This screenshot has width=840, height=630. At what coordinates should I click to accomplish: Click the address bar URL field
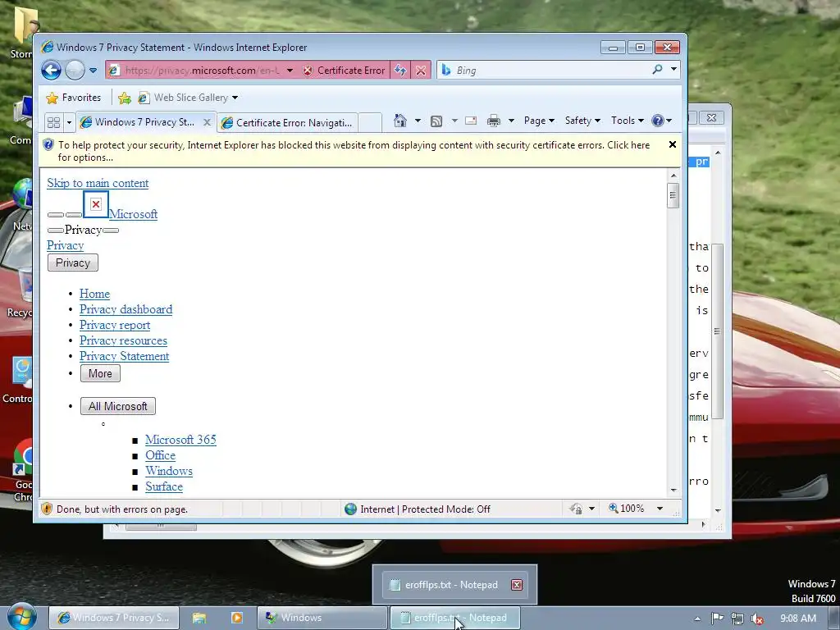[202, 71]
